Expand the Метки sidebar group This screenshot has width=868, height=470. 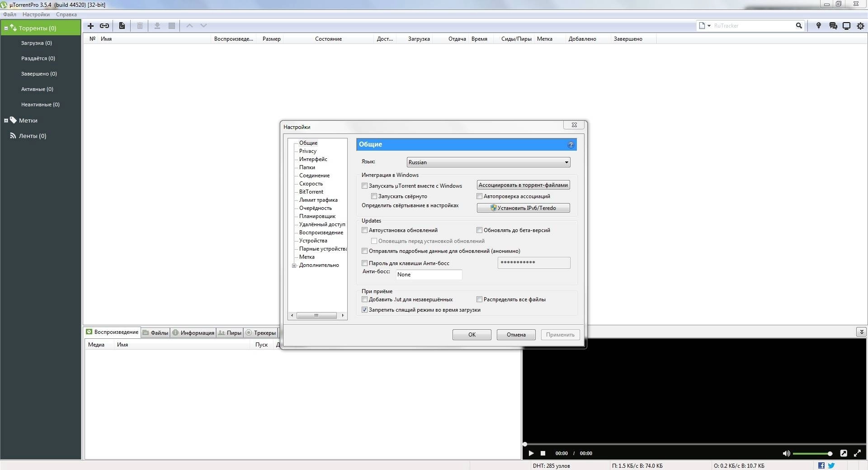[6, 120]
